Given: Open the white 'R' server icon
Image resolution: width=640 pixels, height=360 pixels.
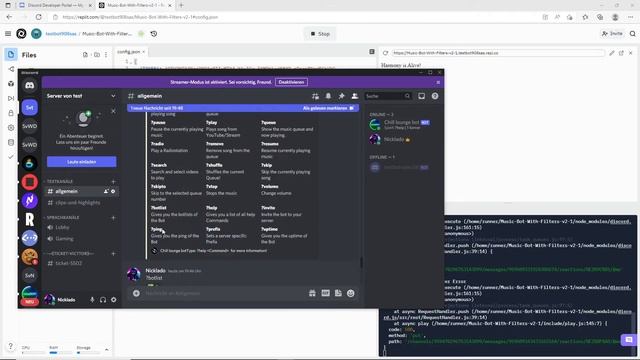Looking at the screenshot, I should click(x=29, y=219).
